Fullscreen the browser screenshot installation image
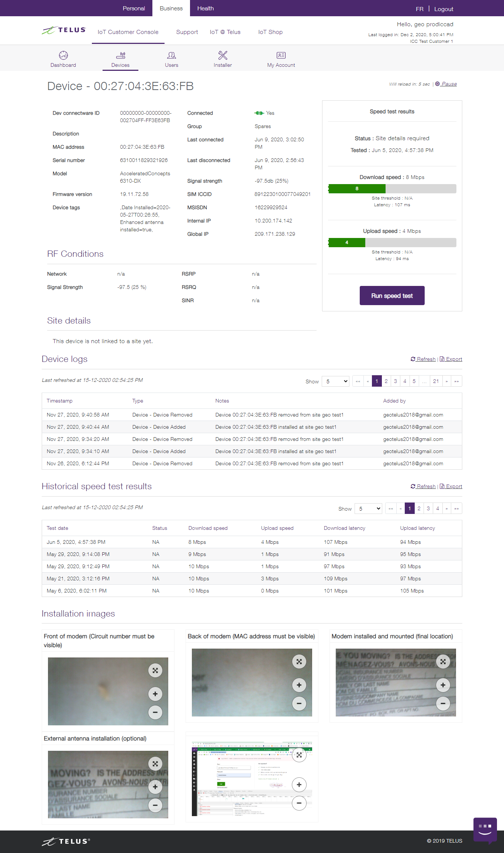The width and height of the screenshot is (504, 853). pyautogui.click(x=299, y=755)
